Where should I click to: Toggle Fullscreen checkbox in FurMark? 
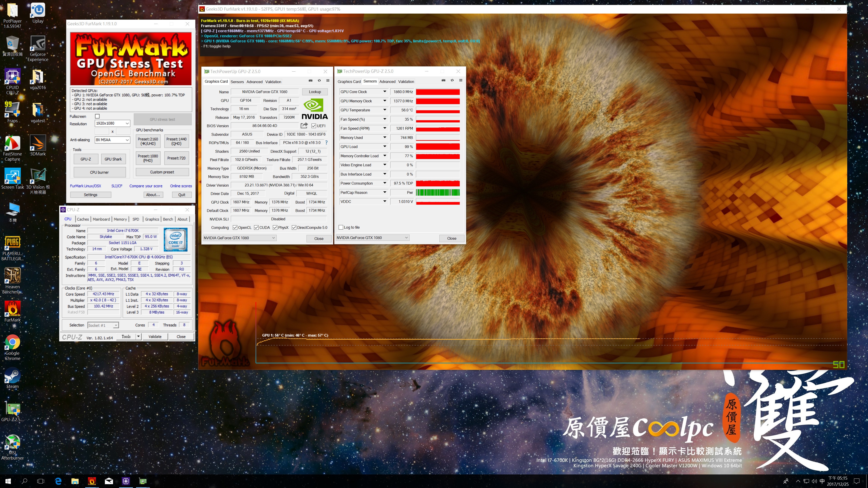click(97, 116)
